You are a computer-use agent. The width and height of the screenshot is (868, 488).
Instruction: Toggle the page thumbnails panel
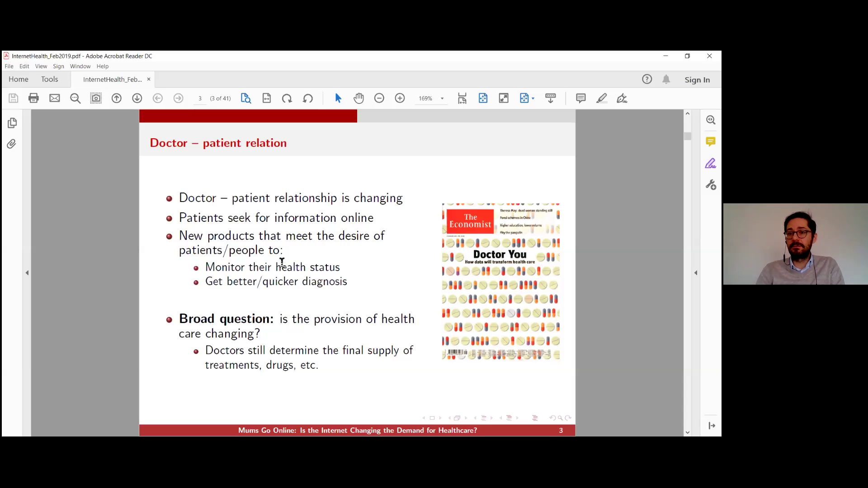tap(12, 123)
